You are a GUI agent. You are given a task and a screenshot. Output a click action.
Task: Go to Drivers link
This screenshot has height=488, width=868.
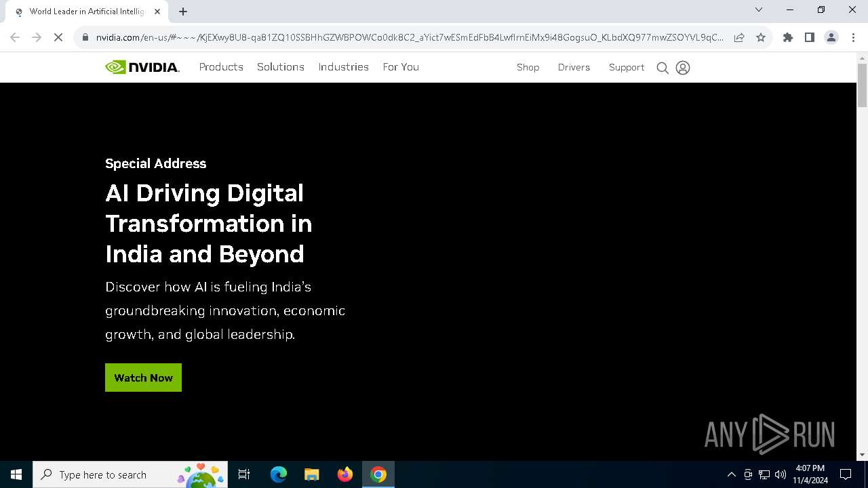[574, 67]
